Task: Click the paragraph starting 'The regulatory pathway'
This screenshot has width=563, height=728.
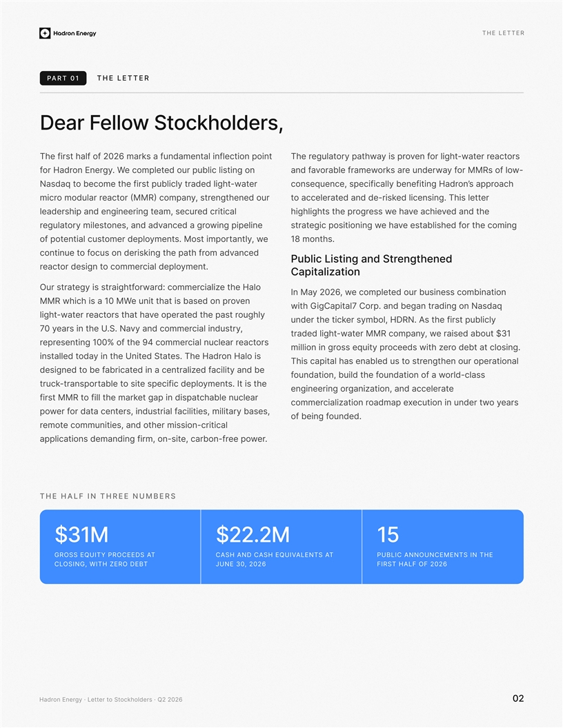Action: click(406, 197)
